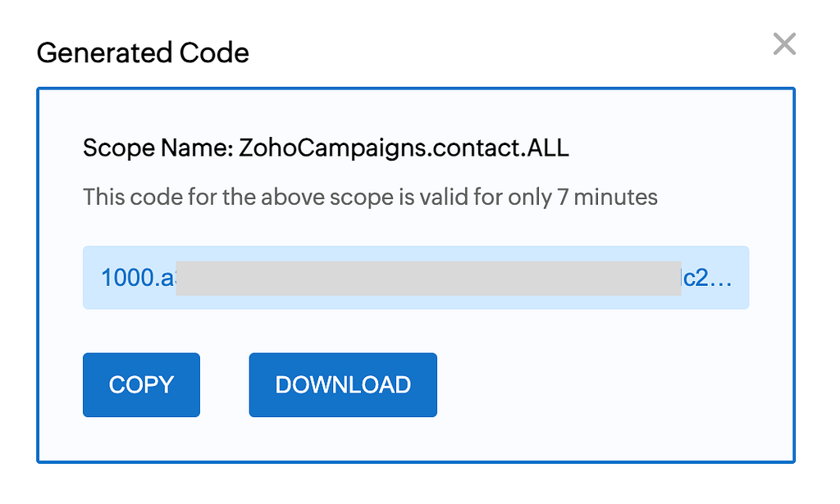
Task: Click the 'Scope Name:' label
Action: [158, 148]
